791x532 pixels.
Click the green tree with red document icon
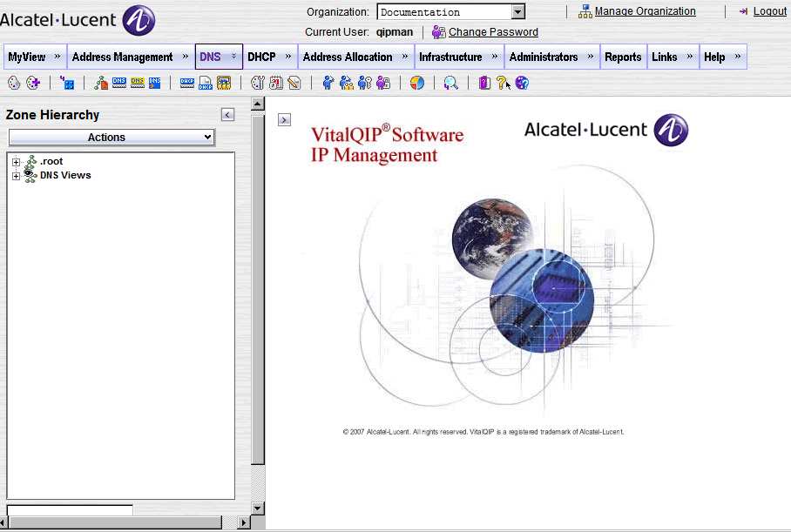coord(101,83)
